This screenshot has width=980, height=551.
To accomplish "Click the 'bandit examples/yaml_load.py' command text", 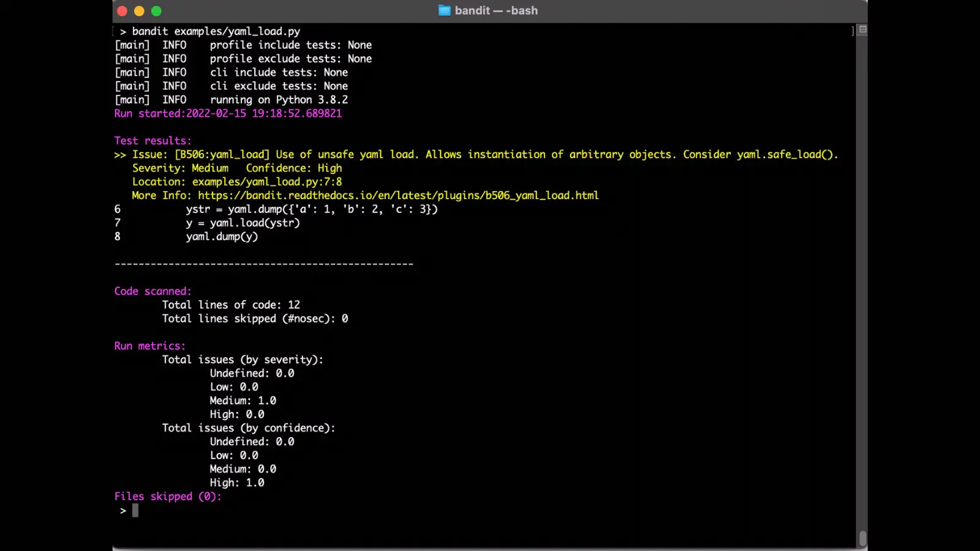I will (216, 31).
